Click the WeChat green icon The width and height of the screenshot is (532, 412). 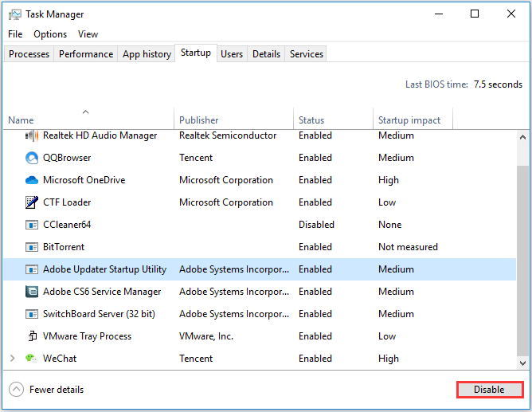click(31, 359)
